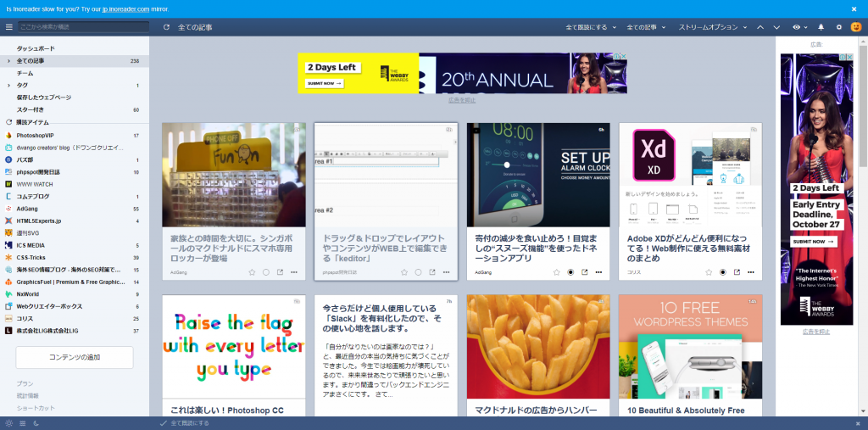Open more options on Singapore McDonald's card
This screenshot has height=430, width=868.
click(294, 272)
